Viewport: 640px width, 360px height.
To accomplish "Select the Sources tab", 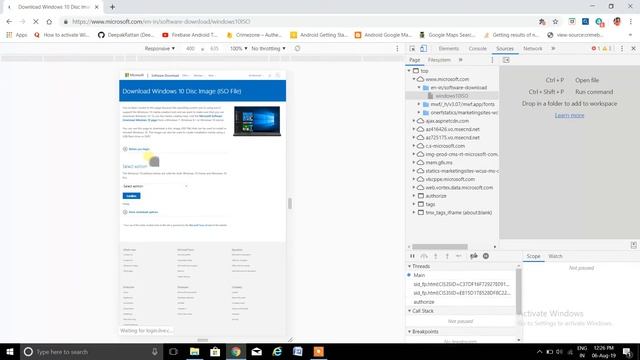I will (504, 49).
